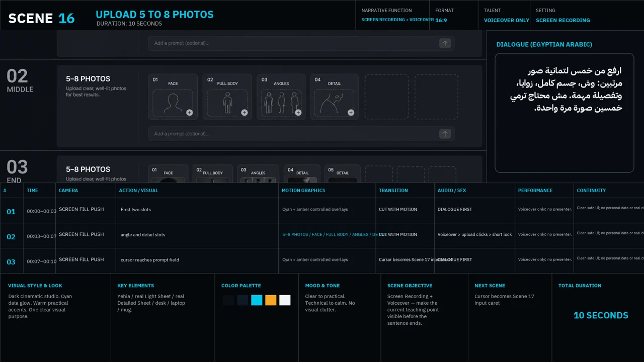Pick the dark navy swatch in the Color Palette
This screenshot has height=362, width=644.
click(243, 300)
